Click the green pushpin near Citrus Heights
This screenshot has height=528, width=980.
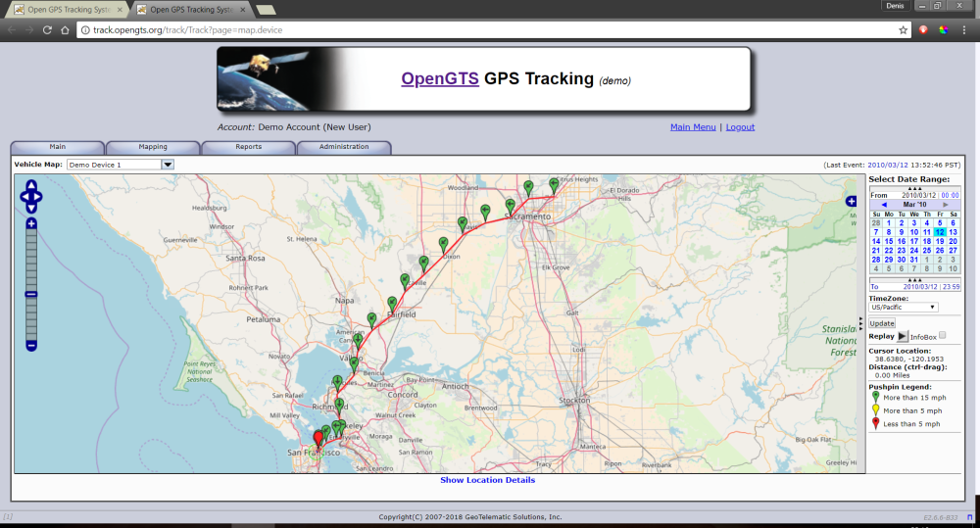click(x=554, y=185)
